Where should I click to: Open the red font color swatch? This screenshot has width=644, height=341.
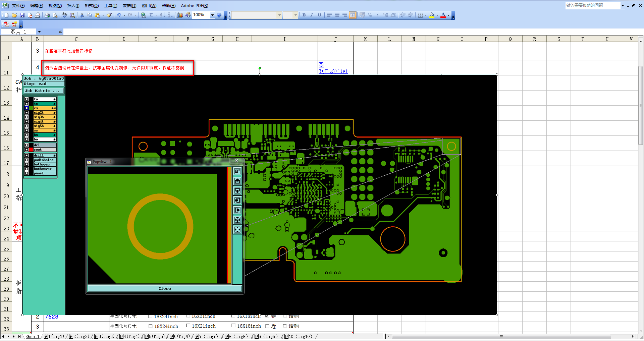(x=443, y=15)
